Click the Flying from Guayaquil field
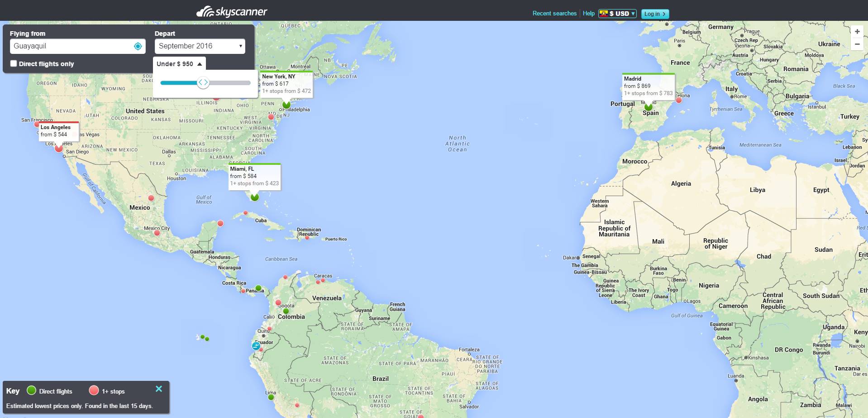 point(77,46)
